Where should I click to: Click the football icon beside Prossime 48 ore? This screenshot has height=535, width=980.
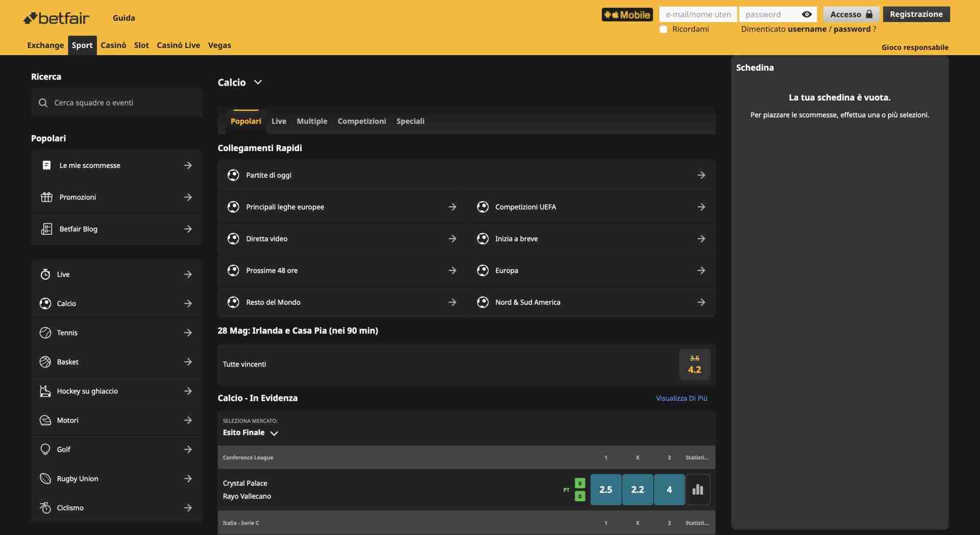click(233, 270)
